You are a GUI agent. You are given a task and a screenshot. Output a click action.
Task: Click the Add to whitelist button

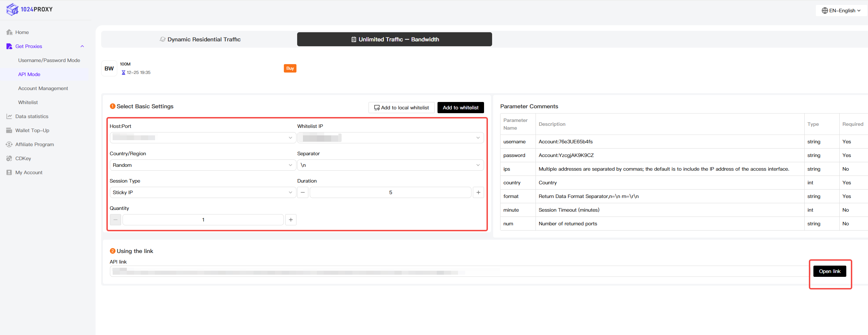click(x=460, y=108)
